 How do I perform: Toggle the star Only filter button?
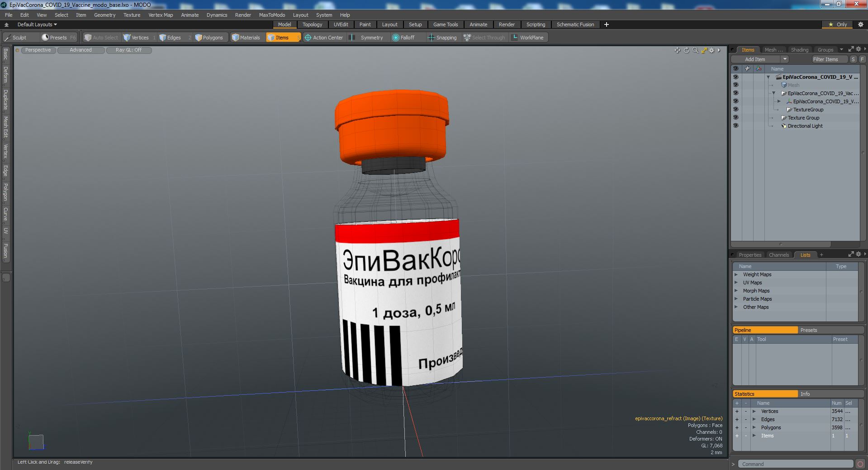point(837,24)
